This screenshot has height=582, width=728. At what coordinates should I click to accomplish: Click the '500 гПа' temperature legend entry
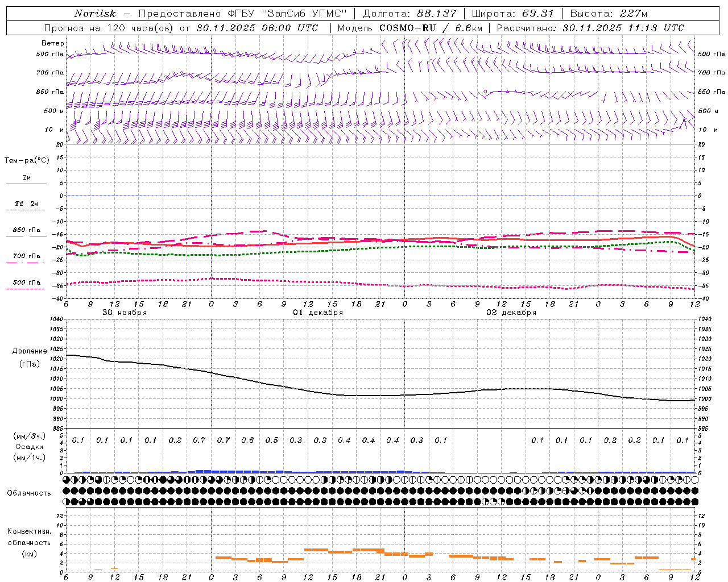pos(27,282)
